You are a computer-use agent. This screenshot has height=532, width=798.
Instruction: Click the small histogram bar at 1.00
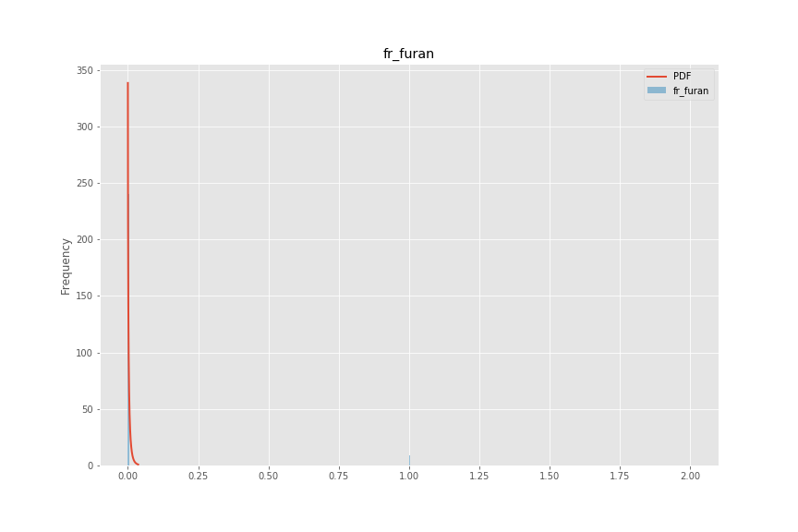coord(409,460)
